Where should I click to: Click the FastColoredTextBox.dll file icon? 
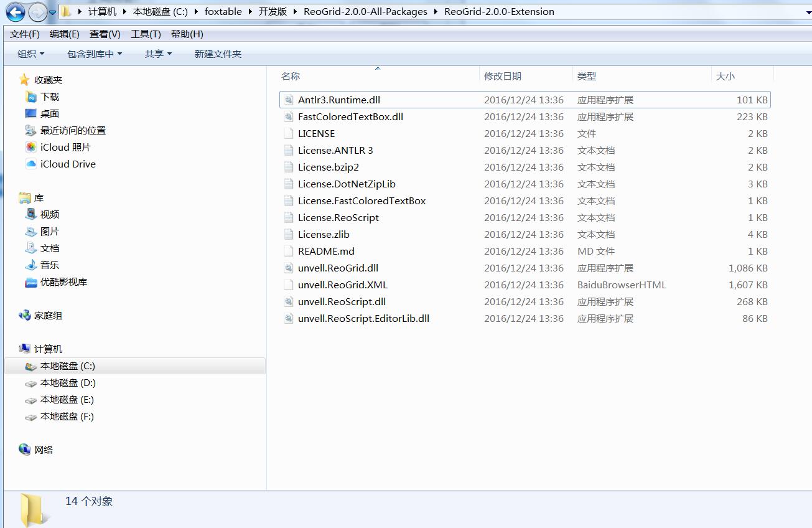pos(288,116)
